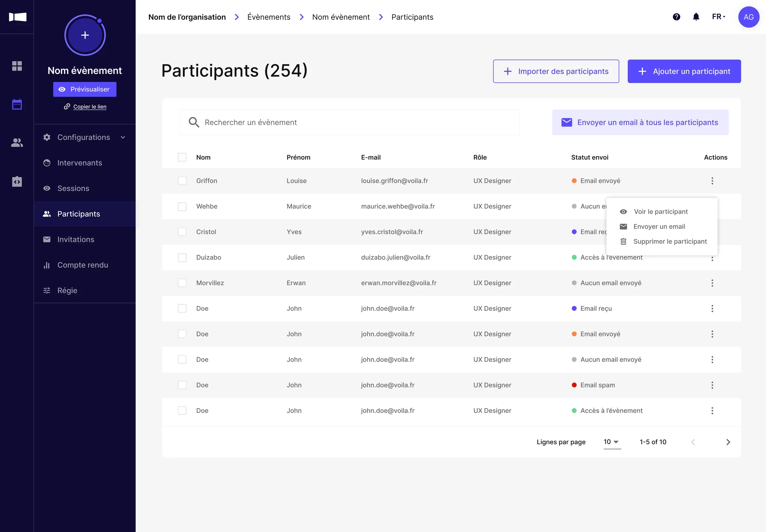Image resolution: width=766 pixels, height=532 pixels.
Task: Check the box for Morvillez row
Action: click(182, 283)
